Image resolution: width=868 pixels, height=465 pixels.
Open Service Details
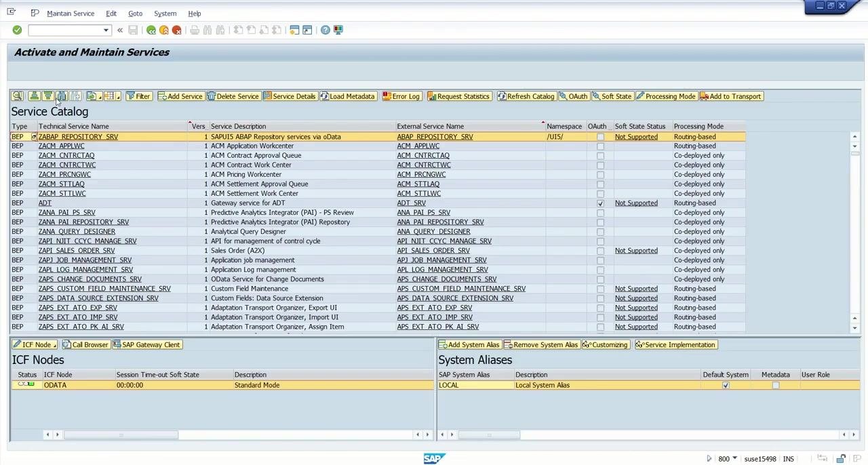pyautogui.click(x=290, y=96)
